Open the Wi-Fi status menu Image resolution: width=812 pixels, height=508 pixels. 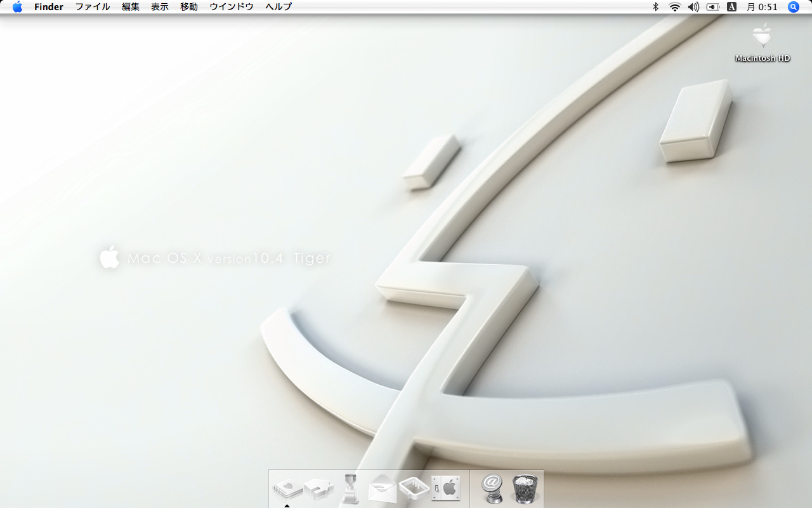pos(674,7)
